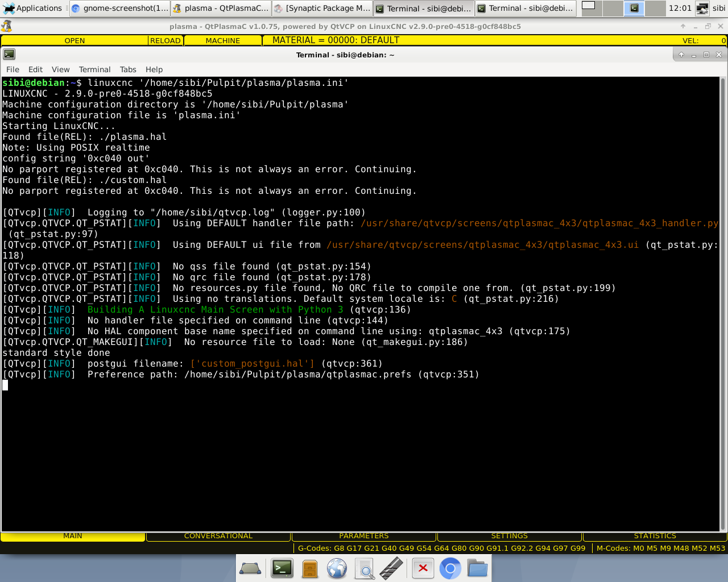Open the blue folder icon in dock
This screenshot has width=728, height=582.
click(478, 568)
